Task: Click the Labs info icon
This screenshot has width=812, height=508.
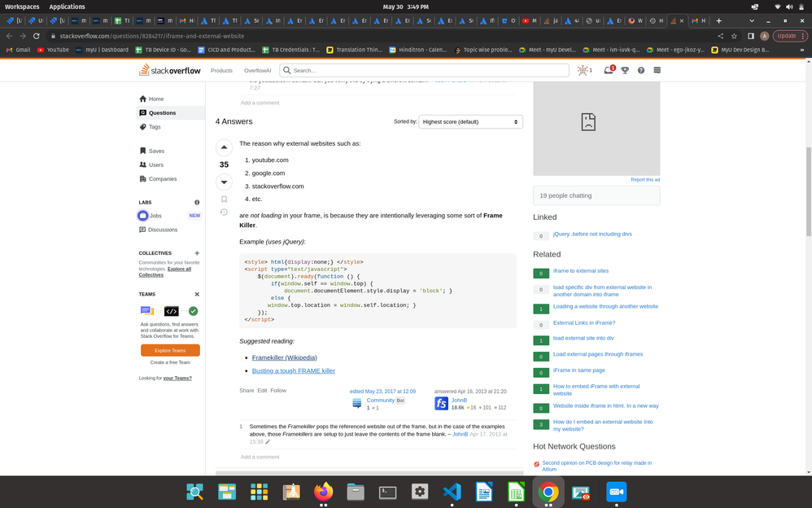Action: 197,202
